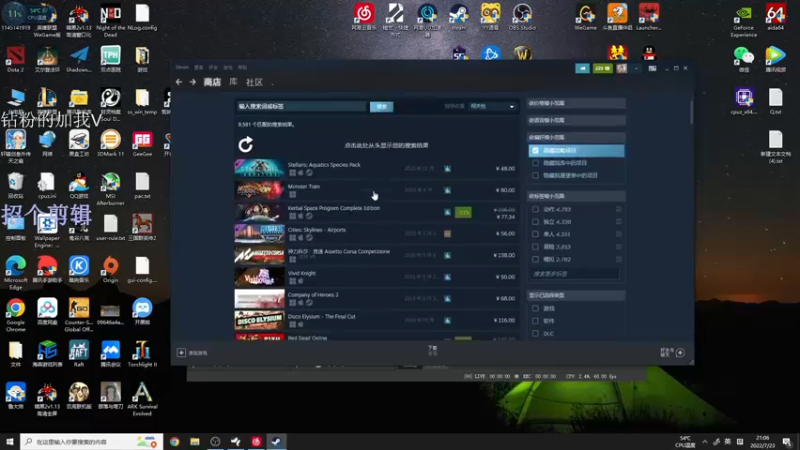Open Torchlight II desktop icon

tap(142, 354)
